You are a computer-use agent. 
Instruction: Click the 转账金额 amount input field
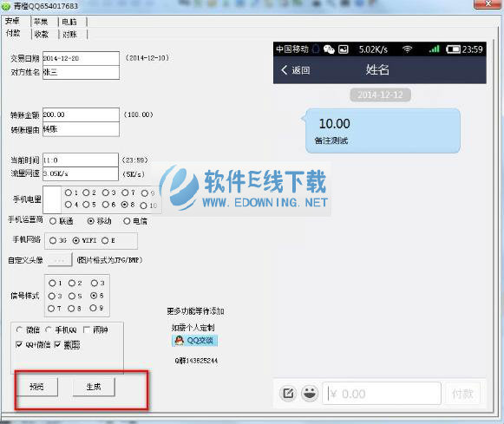click(x=81, y=114)
